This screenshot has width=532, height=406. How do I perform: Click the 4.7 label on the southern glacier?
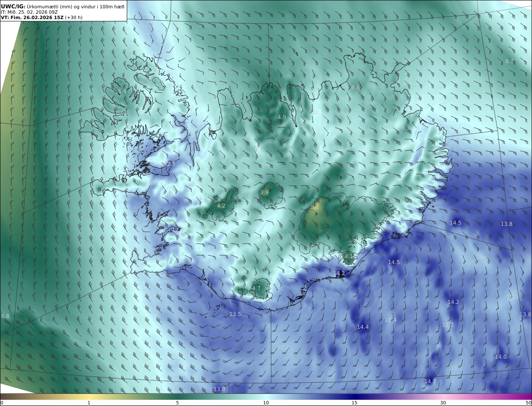point(256,288)
